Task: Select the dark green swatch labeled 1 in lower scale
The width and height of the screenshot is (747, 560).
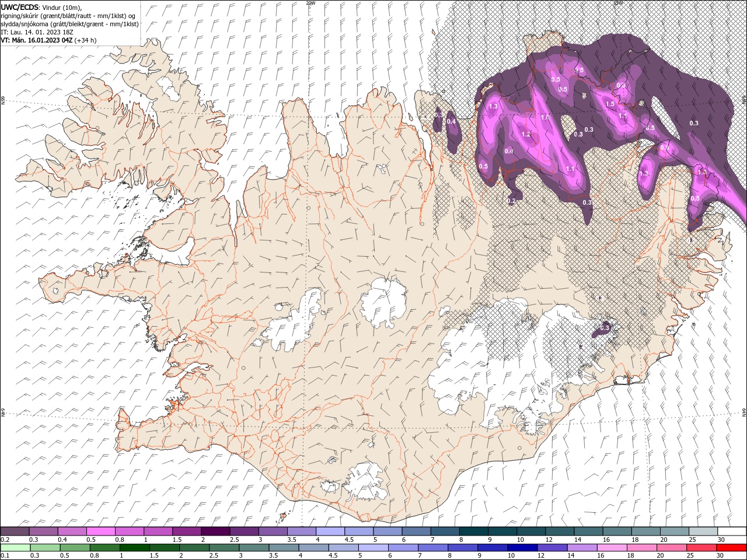Action: (x=134, y=548)
